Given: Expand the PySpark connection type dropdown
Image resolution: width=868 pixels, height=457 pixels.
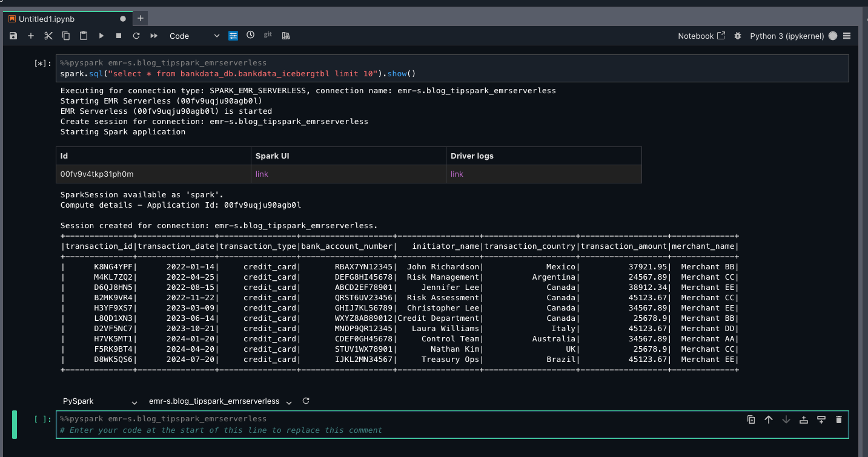Looking at the screenshot, I should [x=100, y=401].
